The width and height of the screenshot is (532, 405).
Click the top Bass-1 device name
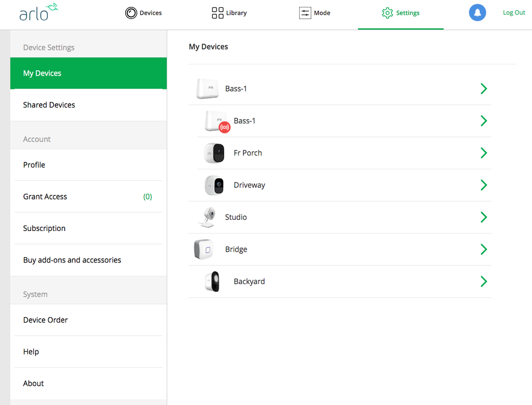[236, 89]
